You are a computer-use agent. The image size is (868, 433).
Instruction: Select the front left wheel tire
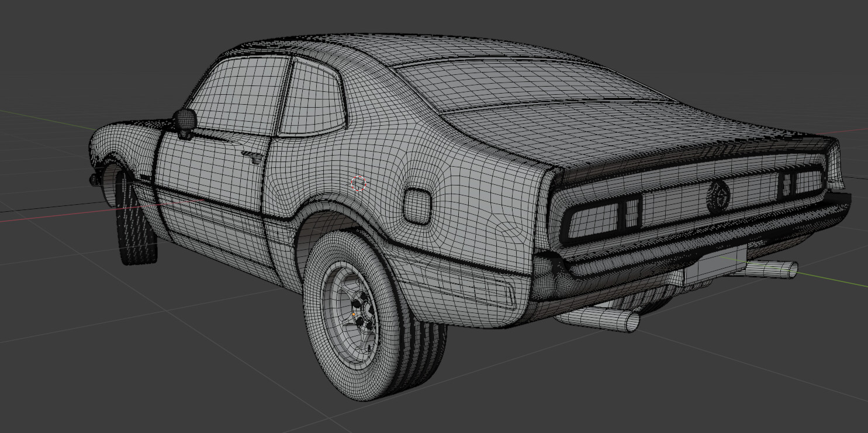point(133,228)
